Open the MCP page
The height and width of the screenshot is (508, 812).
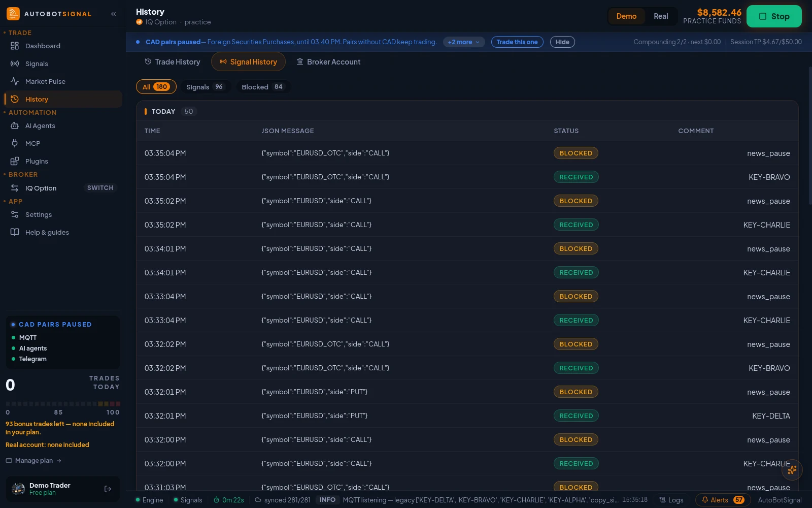[x=63, y=143]
